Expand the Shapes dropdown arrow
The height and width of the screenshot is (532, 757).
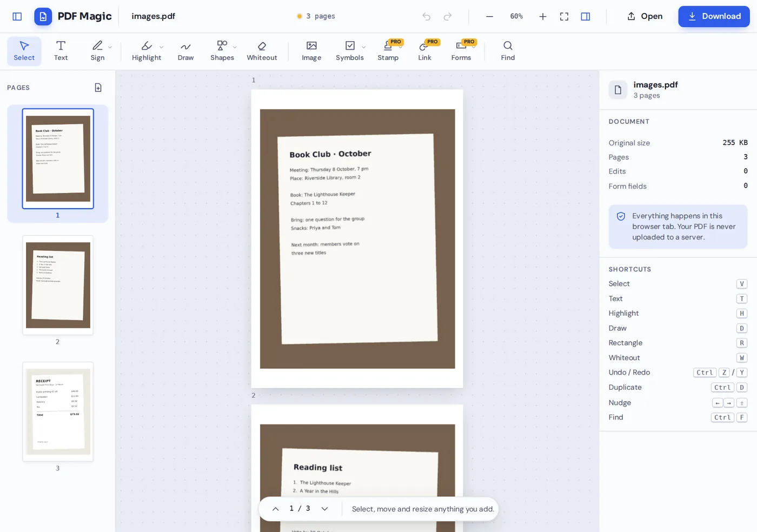coord(235,47)
